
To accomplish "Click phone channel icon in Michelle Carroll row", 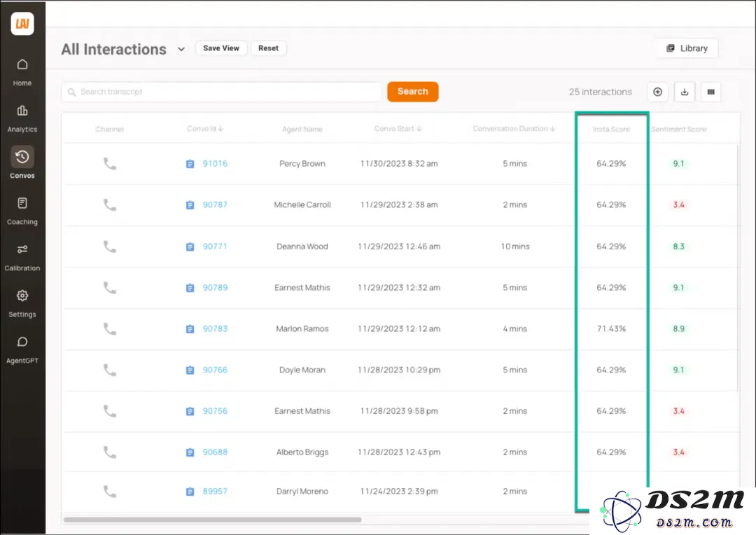I will coord(110,205).
